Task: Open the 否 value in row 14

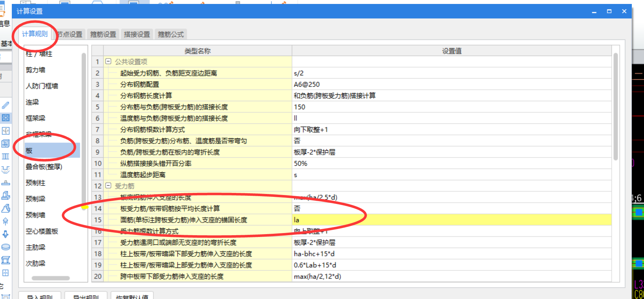Action: (x=452, y=209)
